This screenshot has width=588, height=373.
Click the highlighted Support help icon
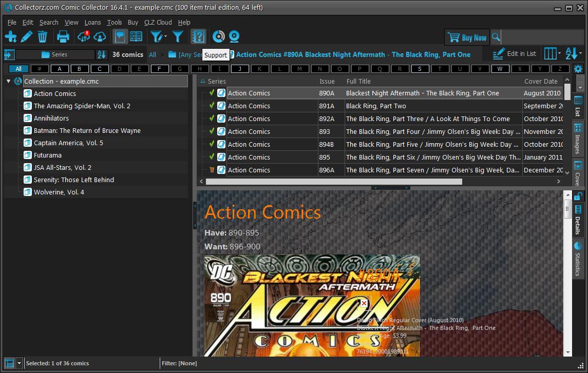(198, 36)
